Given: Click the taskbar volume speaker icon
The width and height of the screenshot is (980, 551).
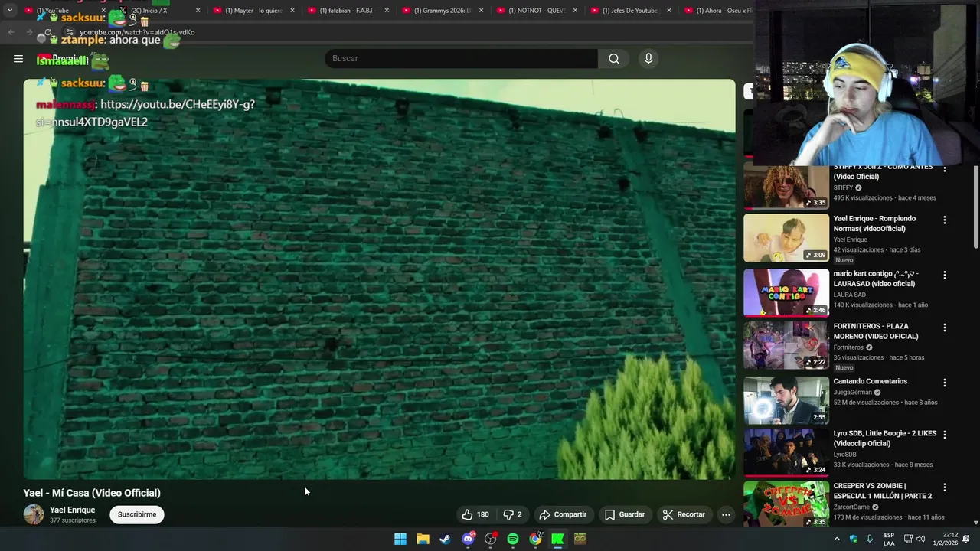Looking at the screenshot, I should 921,539.
